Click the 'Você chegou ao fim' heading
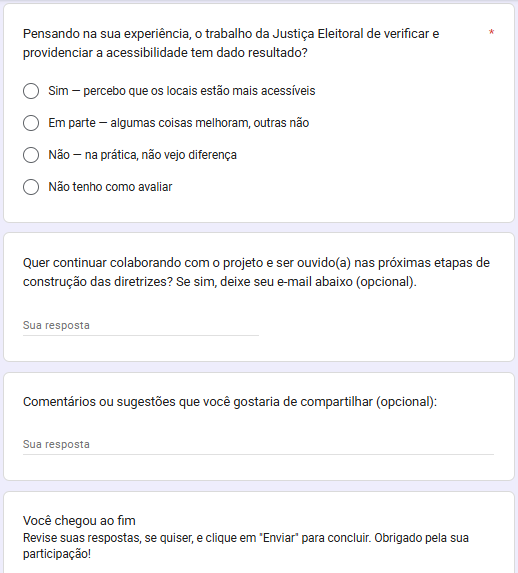Screen dimensions: 518x573 79,521
